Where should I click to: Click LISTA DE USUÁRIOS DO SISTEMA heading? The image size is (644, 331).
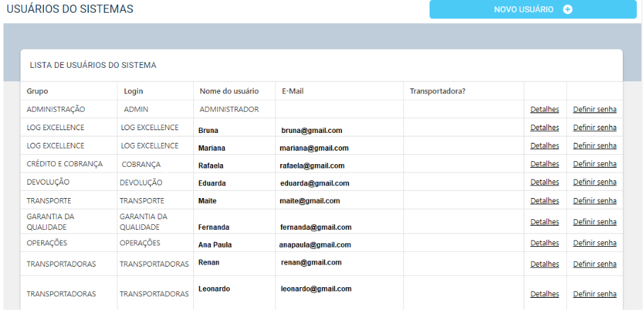coord(93,65)
